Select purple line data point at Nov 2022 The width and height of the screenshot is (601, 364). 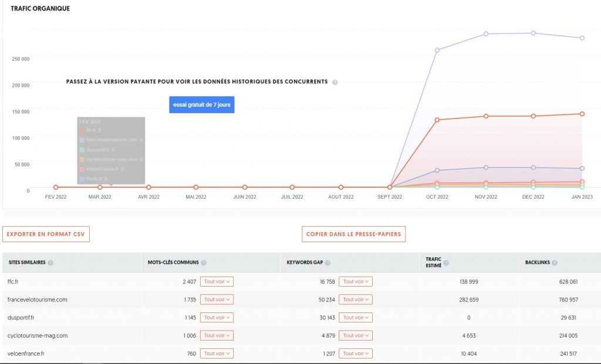485,34
